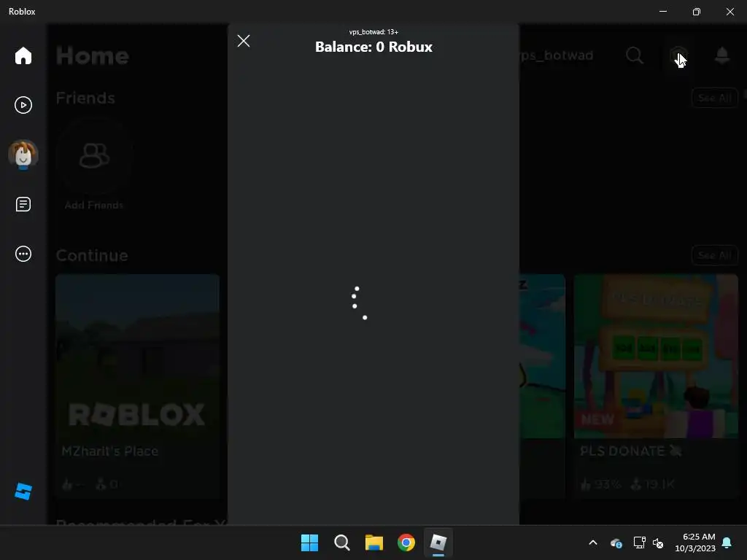The width and height of the screenshot is (747, 560).
Task: Open the More options icon in sidebar
Action: coord(23,254)
